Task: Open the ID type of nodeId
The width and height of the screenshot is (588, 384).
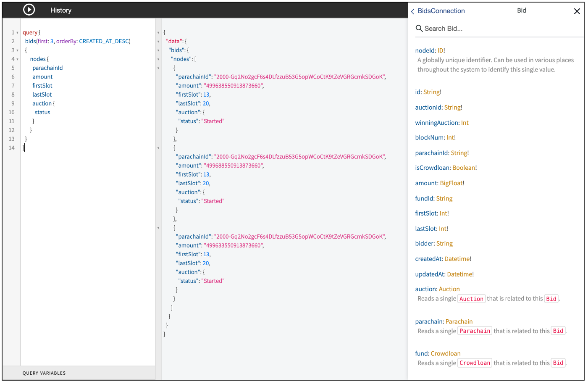Action: (440, 50)
